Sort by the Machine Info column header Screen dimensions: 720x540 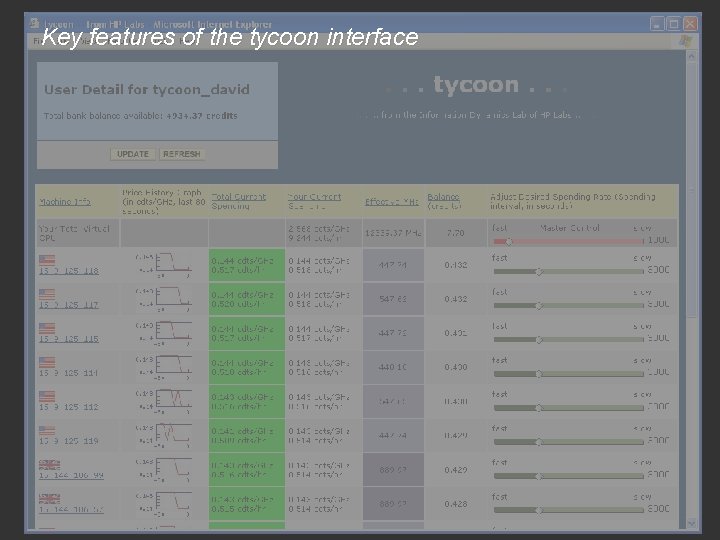(65, 202)
